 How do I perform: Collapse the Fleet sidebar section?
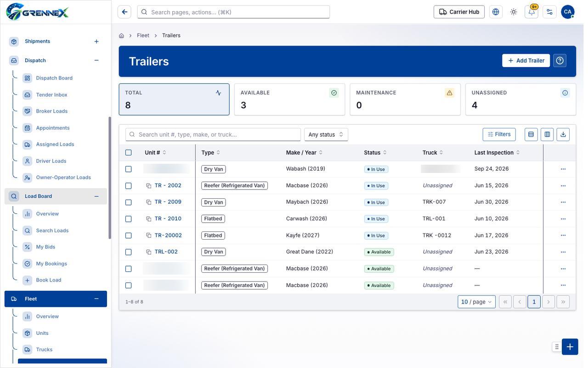pos(96,299)
